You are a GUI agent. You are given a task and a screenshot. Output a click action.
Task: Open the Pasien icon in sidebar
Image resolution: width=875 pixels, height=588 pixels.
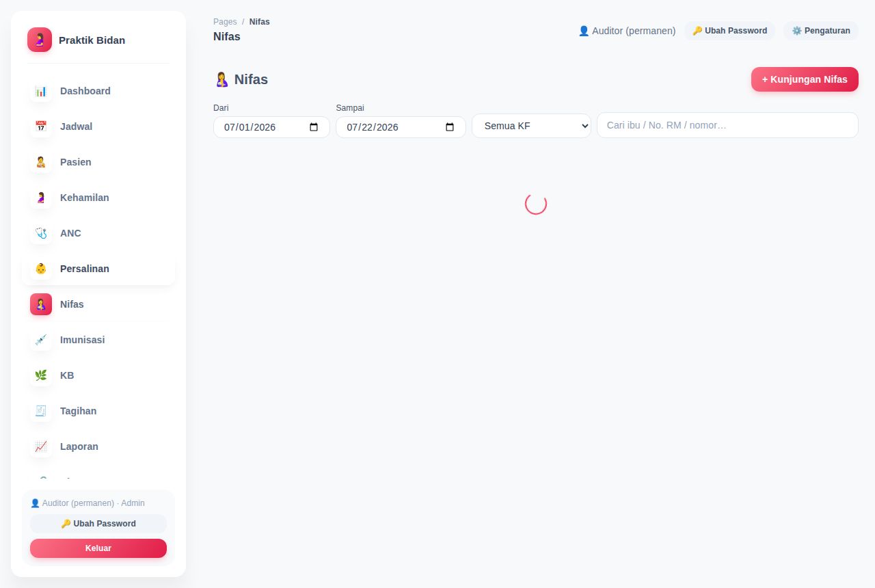(41, 162)
